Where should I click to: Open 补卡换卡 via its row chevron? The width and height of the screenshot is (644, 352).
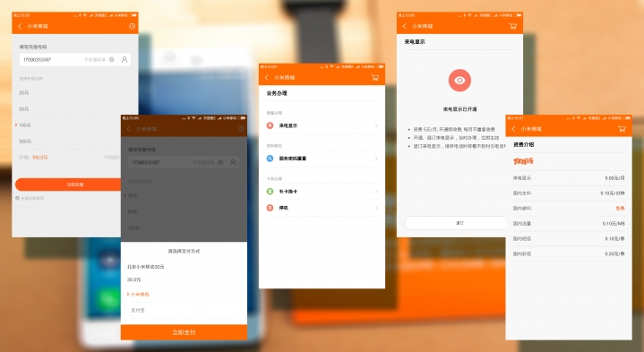(x=376, y=192)
